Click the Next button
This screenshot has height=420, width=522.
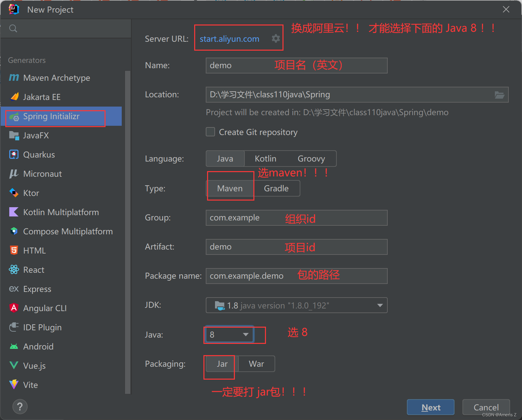coord(430,407)
